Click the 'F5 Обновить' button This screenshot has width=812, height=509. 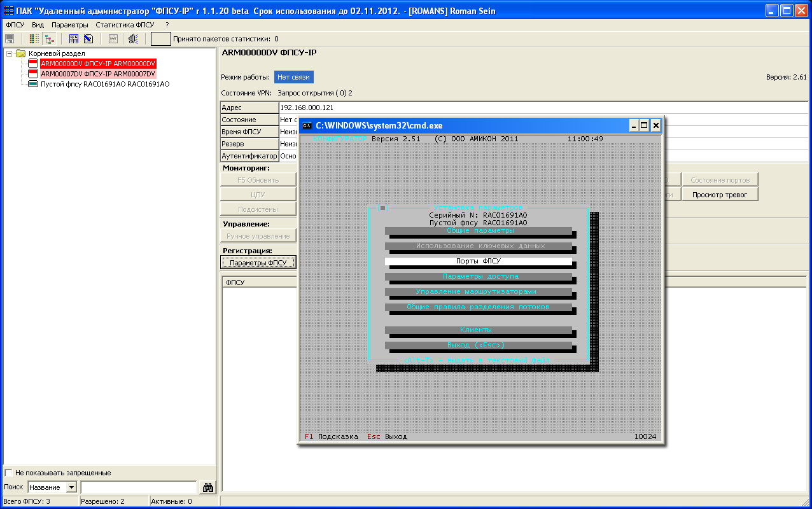[x=258, y=180]
